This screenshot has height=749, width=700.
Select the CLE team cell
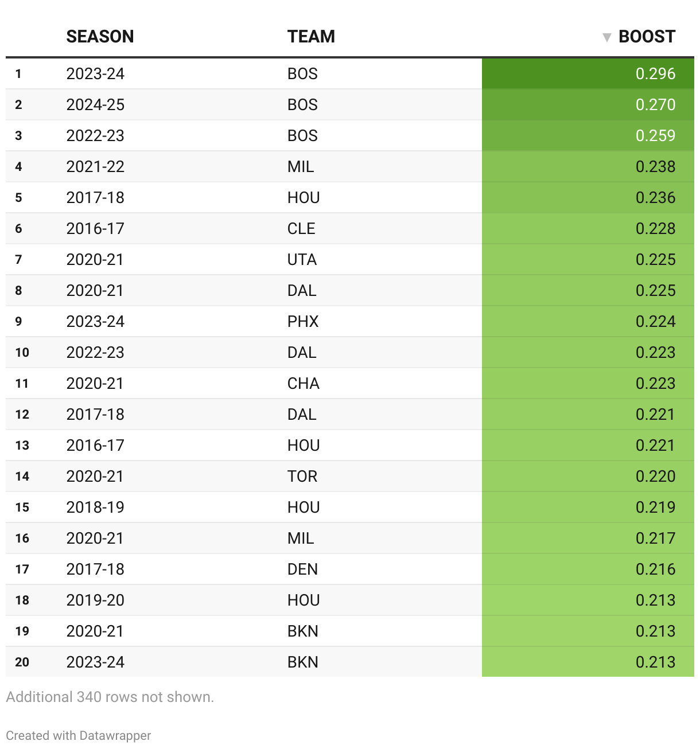click(301, 228)
